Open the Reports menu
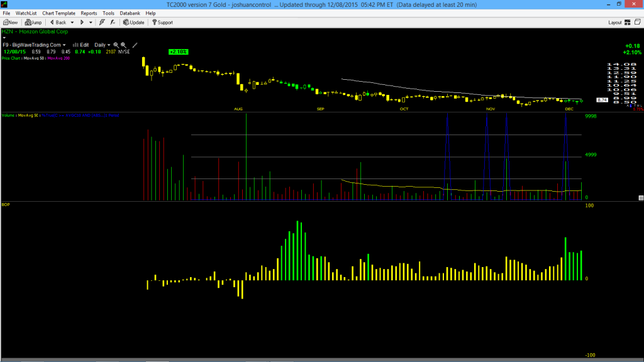 [89, 13]
